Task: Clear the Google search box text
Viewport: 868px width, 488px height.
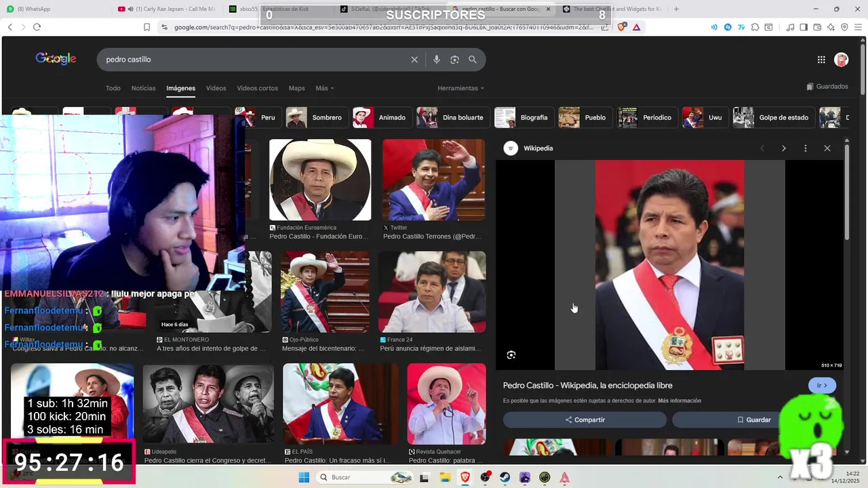Action: click(x=414, y=60)
